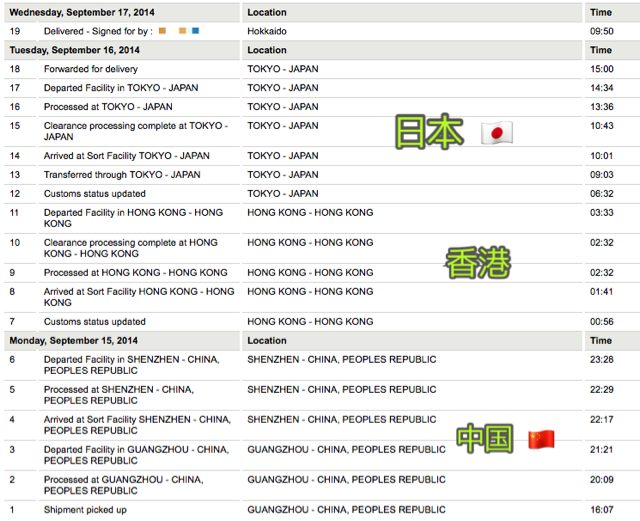Click the 'Location' header for September 15
Screen dimensions: 640x521
(x=267, y=341)
